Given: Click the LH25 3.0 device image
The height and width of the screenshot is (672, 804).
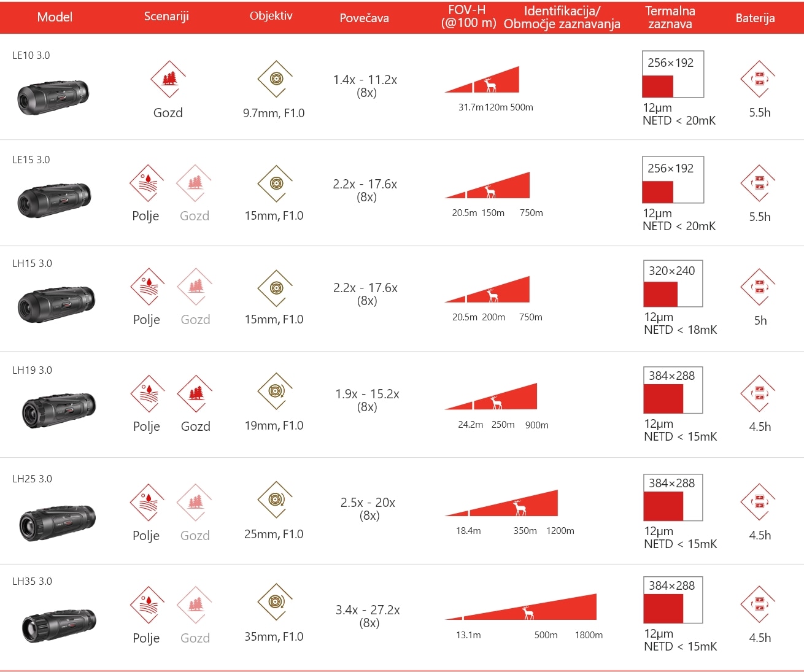Looking at the screenshot, I should click(x=57, y=522).
